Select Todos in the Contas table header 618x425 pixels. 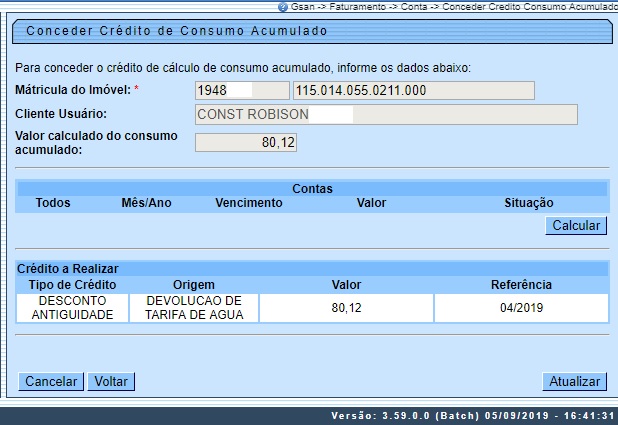click(x=52, y=202)
